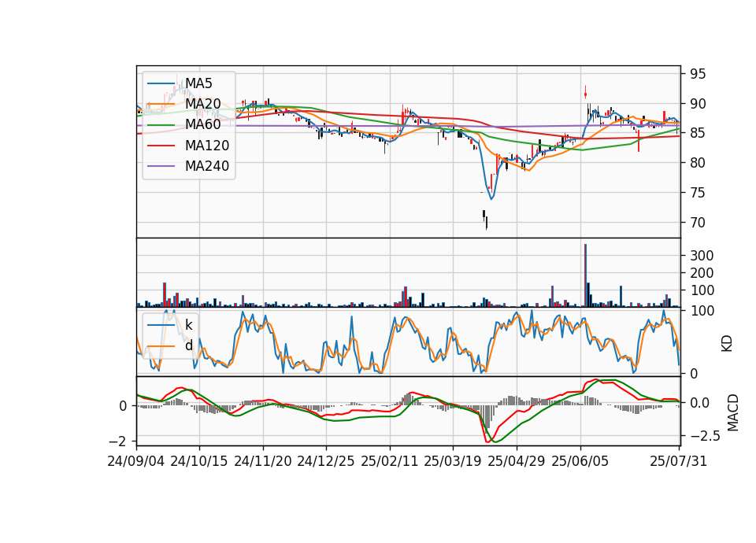Click the 90 price axis tick label
Image resolution: width=756 pixels, height=543 pixels.
pyautogui.click(x=698, y=104)
